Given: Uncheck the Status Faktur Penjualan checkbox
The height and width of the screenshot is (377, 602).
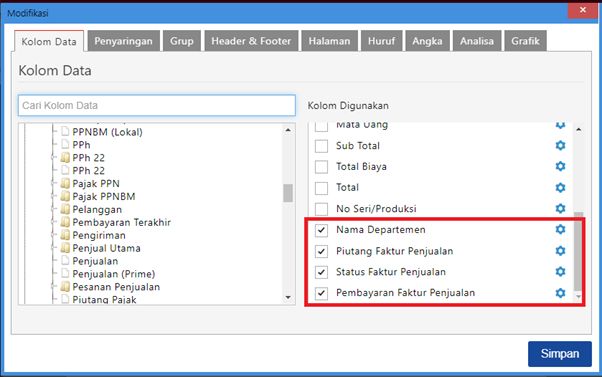Looking at the screenshot, I should point(321,272).
